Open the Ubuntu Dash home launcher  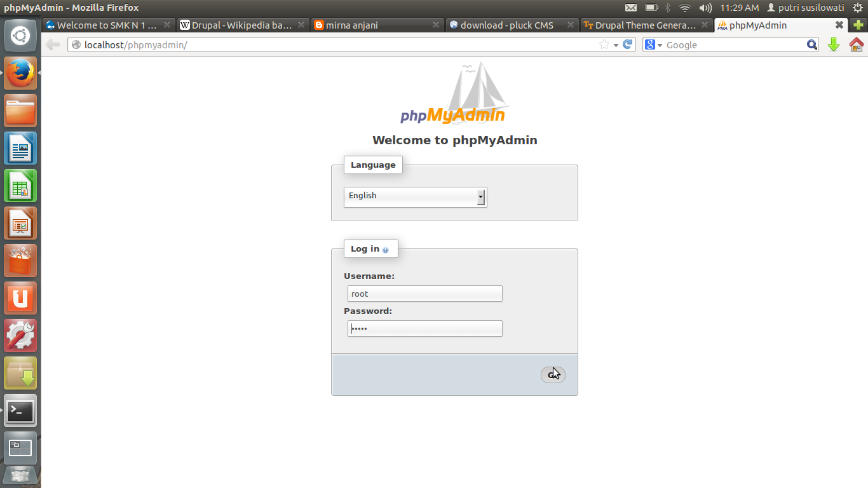(20, 36)
